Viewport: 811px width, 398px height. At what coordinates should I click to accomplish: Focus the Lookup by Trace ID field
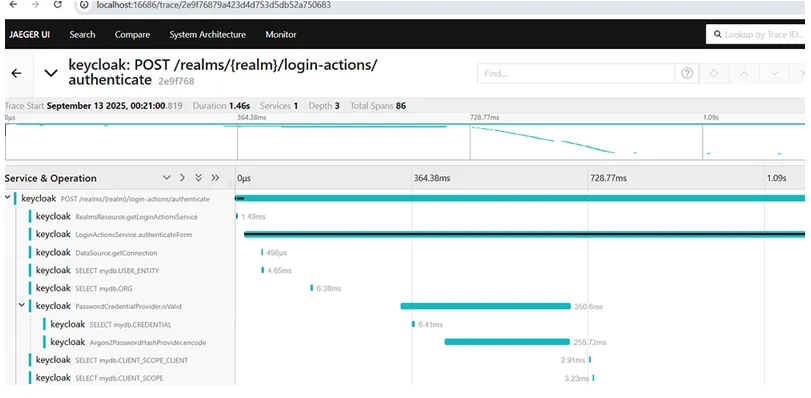tap(756, 35)
